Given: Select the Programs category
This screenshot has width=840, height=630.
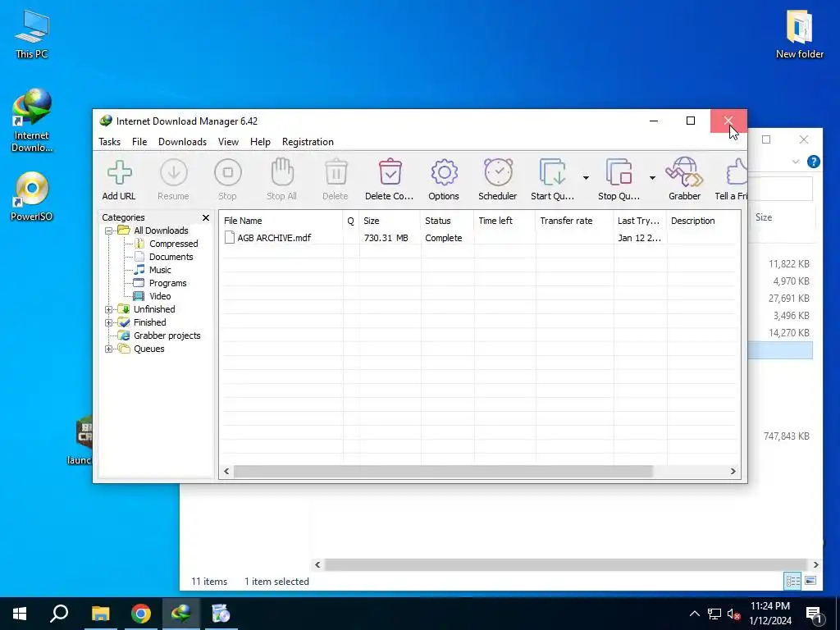Looking at the screenshot, I should 167,283.
